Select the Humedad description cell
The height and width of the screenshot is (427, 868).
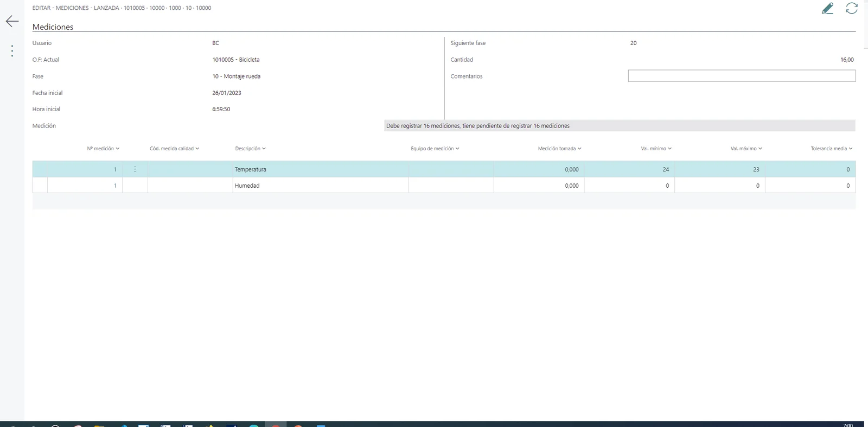pos(321,186)
